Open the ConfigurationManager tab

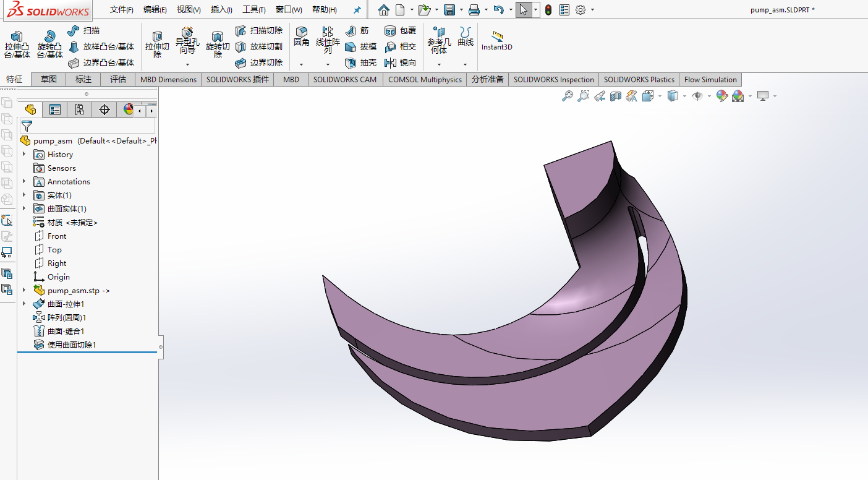[x=80, y=108]
